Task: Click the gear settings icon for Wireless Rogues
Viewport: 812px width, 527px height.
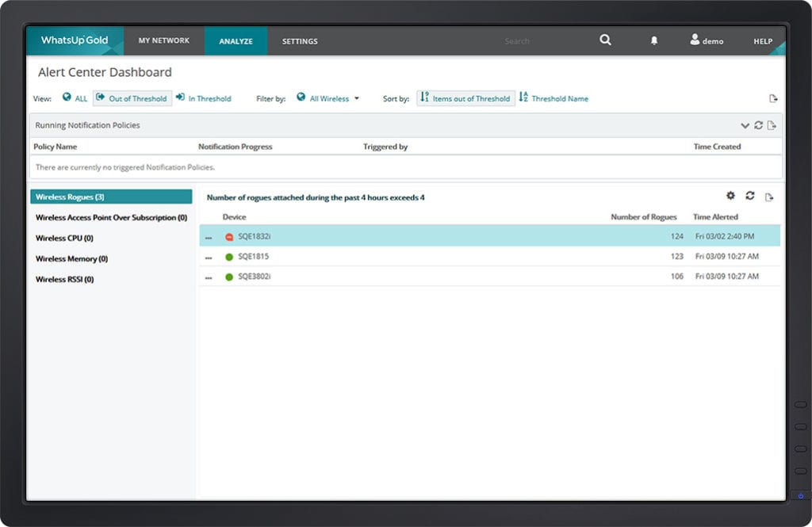Action: click(x=731, y=196)
